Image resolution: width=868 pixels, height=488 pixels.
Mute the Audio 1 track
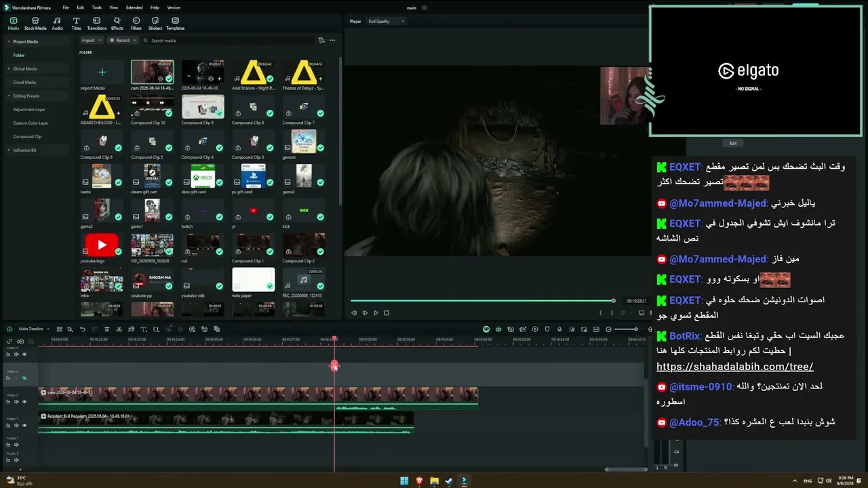(x=16, y=445)
